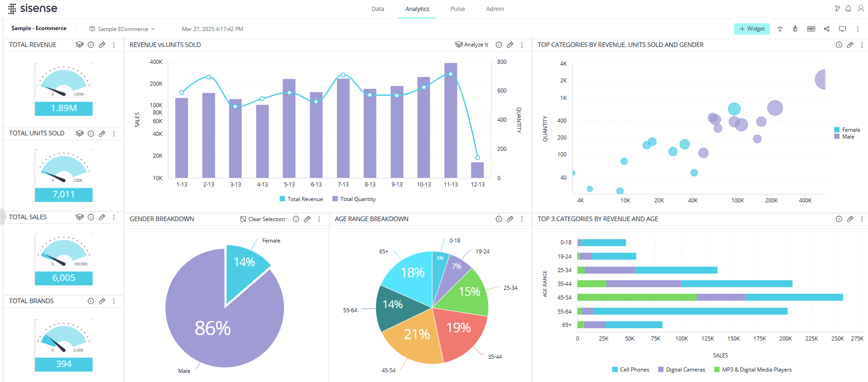This screenshot has height=382, width=868.
Task: Click the share dashboard icon
Action: [827, 29]
